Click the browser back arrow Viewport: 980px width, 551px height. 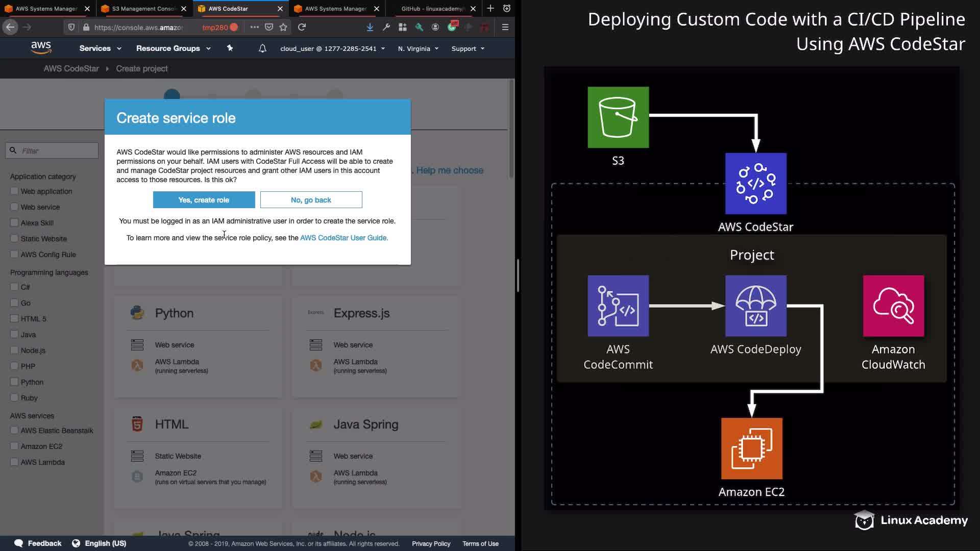(10, 27)
